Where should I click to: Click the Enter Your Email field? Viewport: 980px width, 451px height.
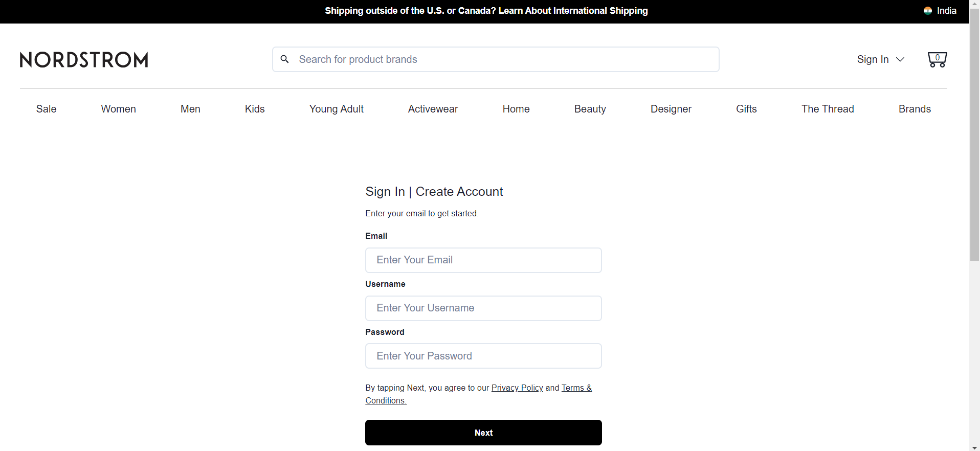point(483,260)
